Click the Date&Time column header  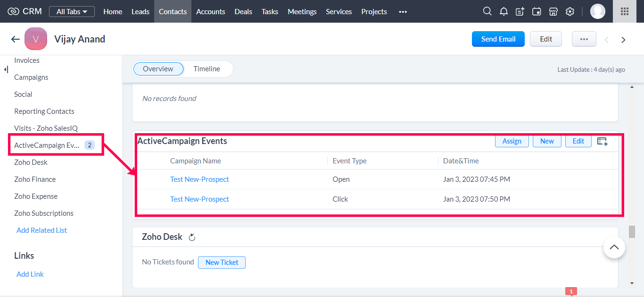[x=461, y=161]
